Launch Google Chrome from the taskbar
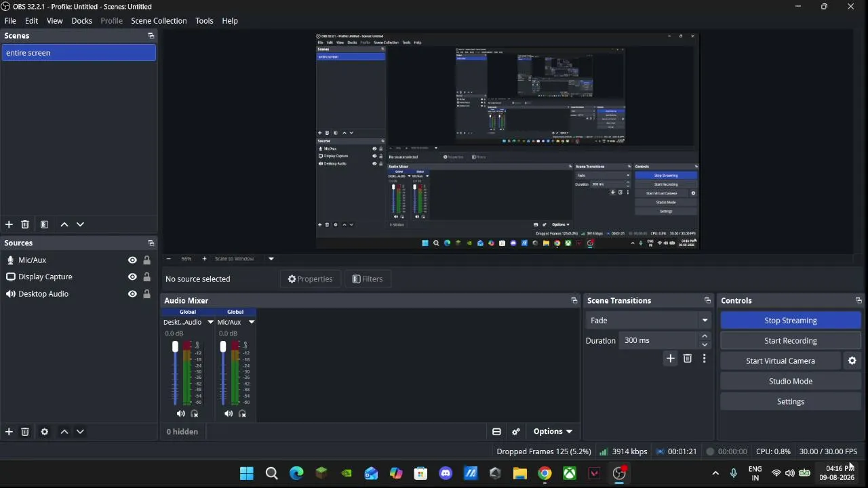The width and height of the screenshot is (868, 488). pyautogui.click(x=545, y=474)
